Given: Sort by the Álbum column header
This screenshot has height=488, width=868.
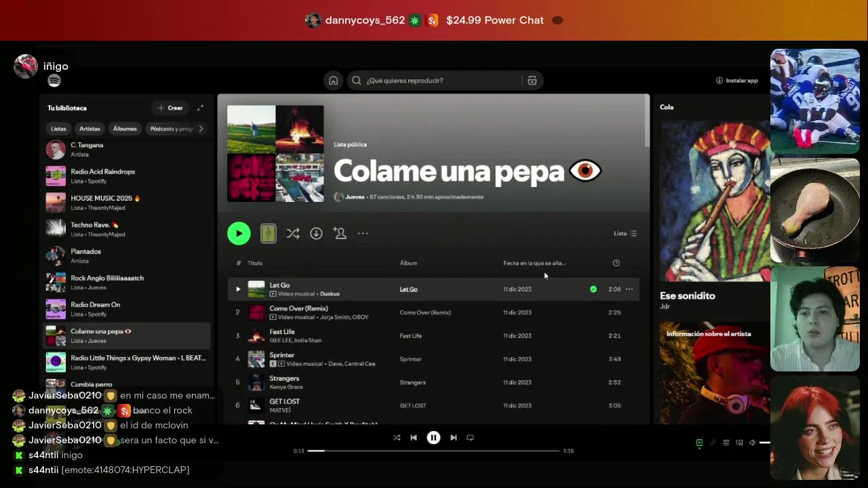Looking at the screenshot, I should click(x=408, y=263).
